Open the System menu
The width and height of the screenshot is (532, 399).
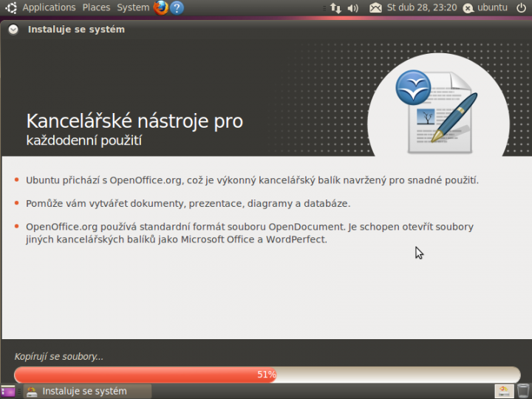(133, 7)
